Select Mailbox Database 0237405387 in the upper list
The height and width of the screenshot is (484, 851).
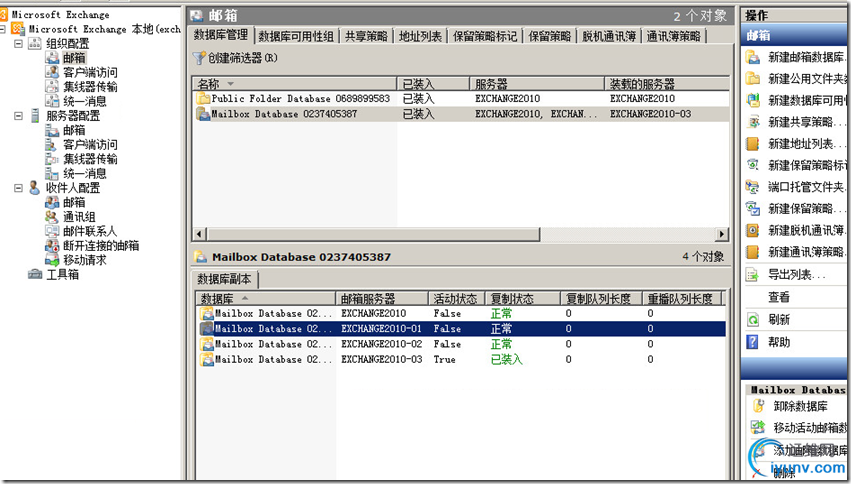(x=461, y=114)
